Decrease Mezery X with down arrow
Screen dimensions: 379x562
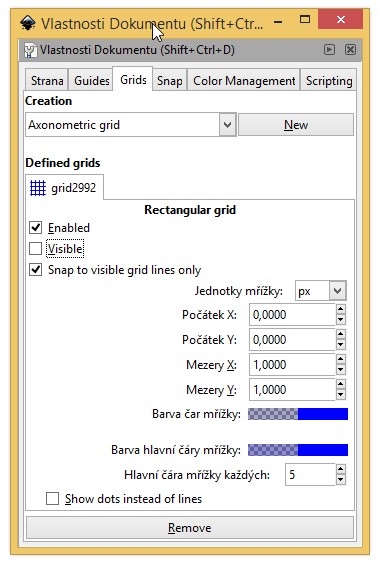[x=341, y=370]
